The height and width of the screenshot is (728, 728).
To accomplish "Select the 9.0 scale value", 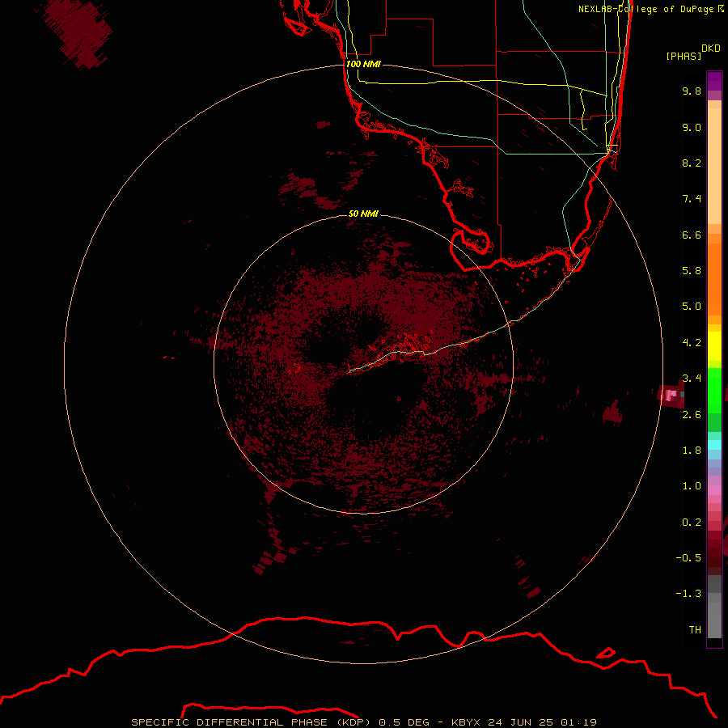I will tap(692, 127).
